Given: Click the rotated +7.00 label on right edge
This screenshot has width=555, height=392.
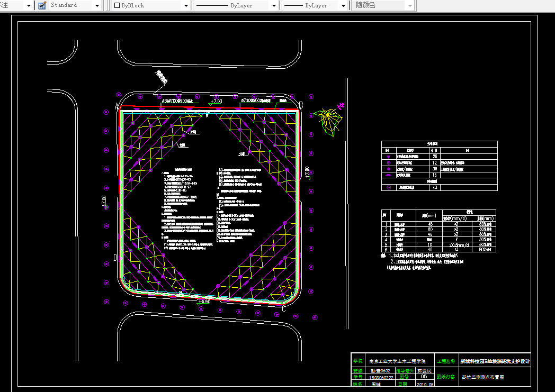Looking at the screenshot, I should tap(307, 172).
